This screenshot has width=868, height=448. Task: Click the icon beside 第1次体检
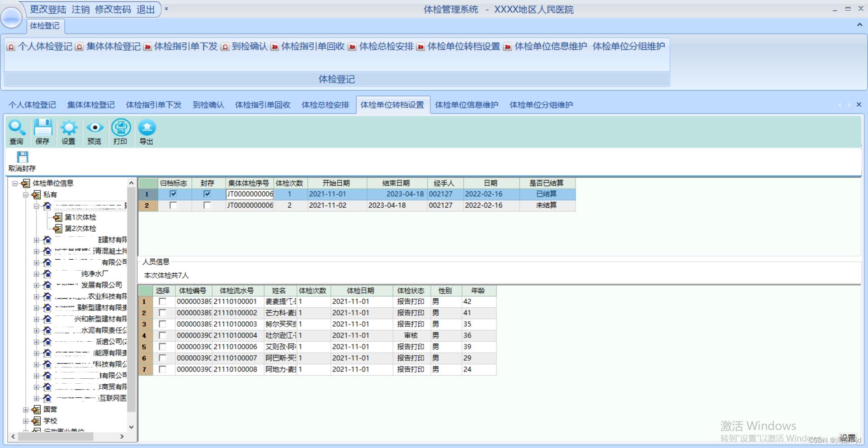point(58,217)
